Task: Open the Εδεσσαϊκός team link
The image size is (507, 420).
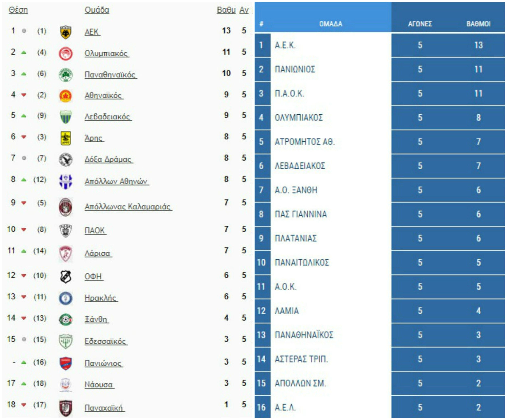Action: pyautogui.click(x=105, y=341)
